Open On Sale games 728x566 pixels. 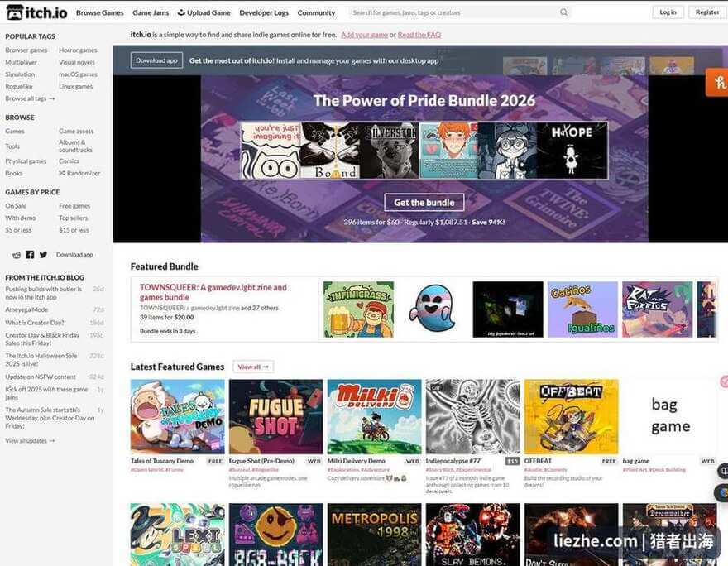(16, 206)
